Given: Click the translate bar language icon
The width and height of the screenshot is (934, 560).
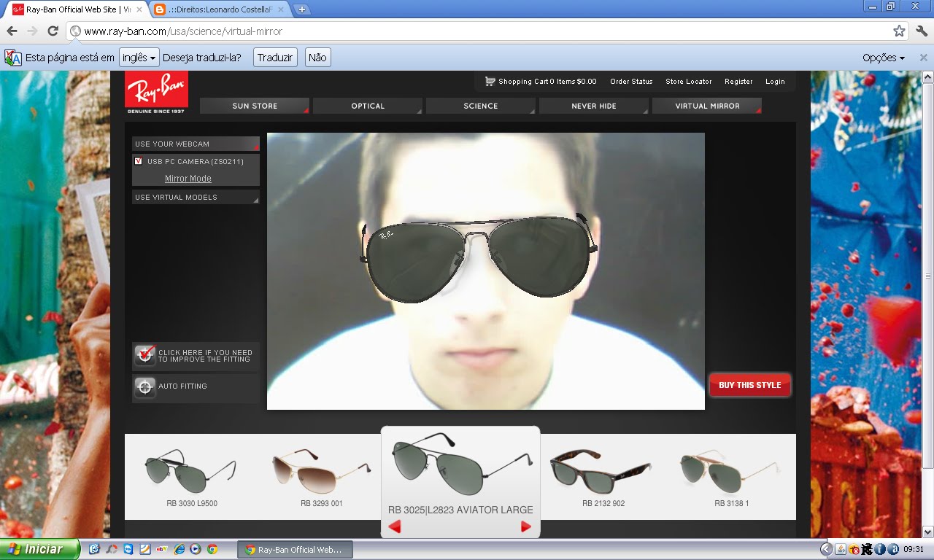Looking at the screenshot, I should 12,58.
